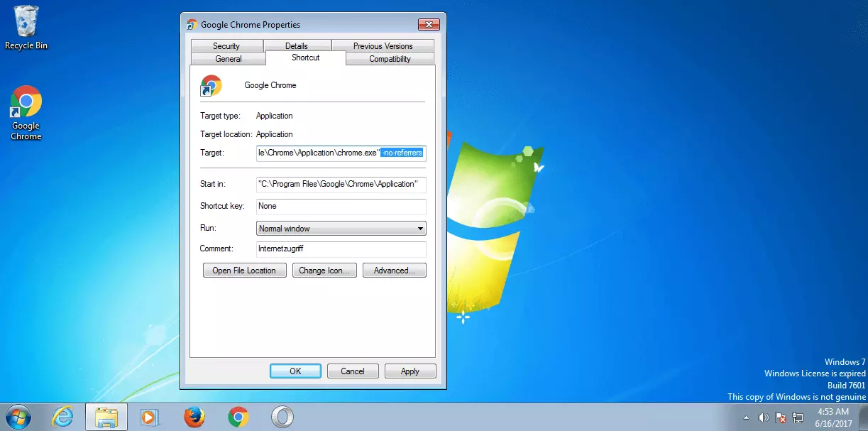Launch Opera browser from the taskbar
This screenshot has width=868, height=431.
pyautogui.click(x=282, y=418)
